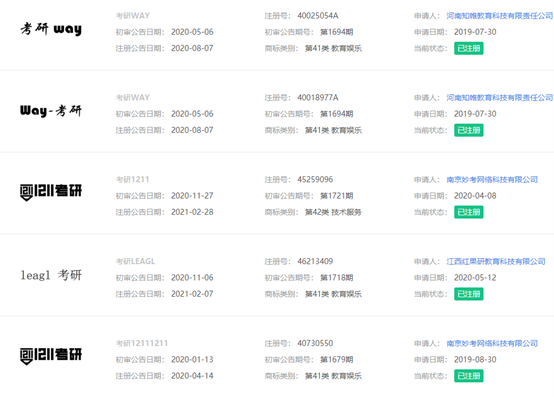Open applicant 南京妙考网络科技有限公司 in row 40730550

point(492,343)
